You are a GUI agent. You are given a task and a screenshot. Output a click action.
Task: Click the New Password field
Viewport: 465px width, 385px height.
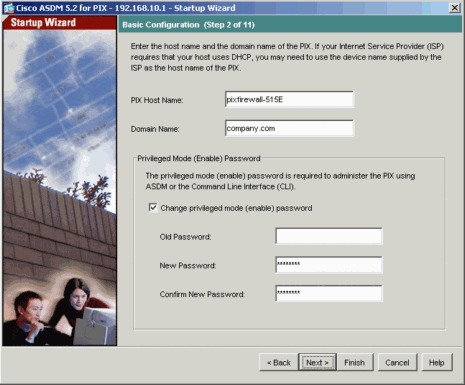(329, 265)
